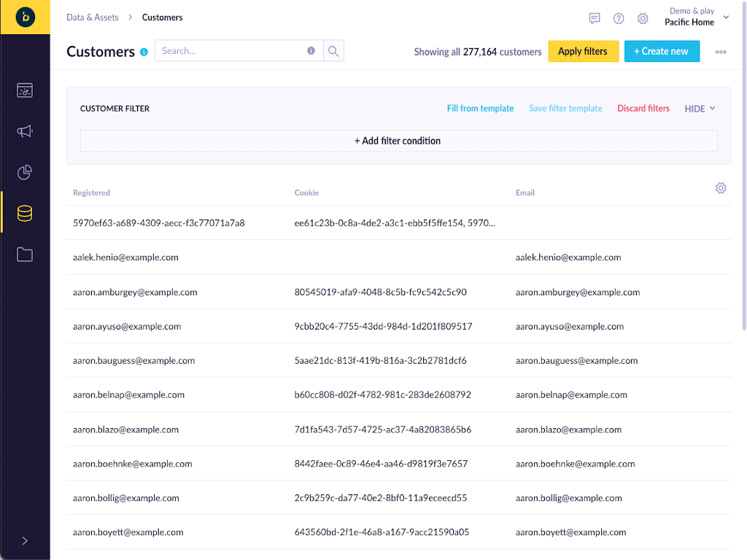The image size is (747, 560).
Task: Click the table column settings gear
Action: click(721, 188)
